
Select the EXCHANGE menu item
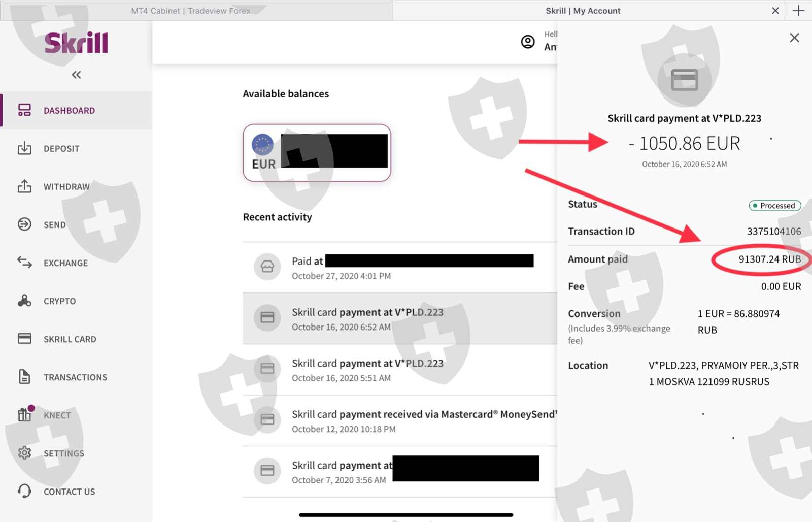click(x=65, y=263)
